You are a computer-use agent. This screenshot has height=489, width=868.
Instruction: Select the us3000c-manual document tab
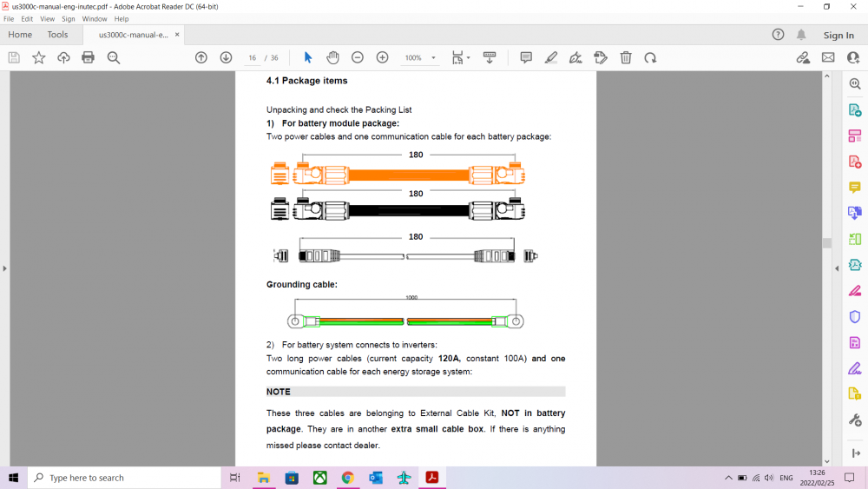[x=134, y=35]
